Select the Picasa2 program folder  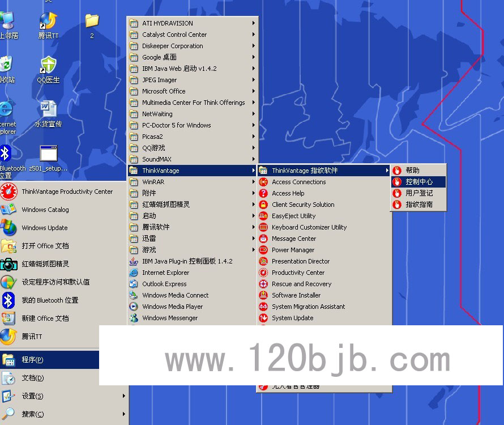click(192, 137)
